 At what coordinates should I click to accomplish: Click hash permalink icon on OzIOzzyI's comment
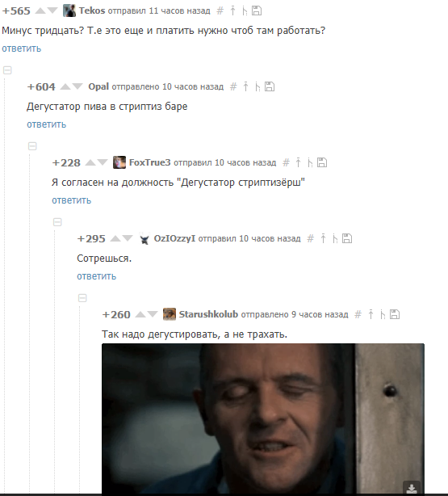(x=311, y=238)
